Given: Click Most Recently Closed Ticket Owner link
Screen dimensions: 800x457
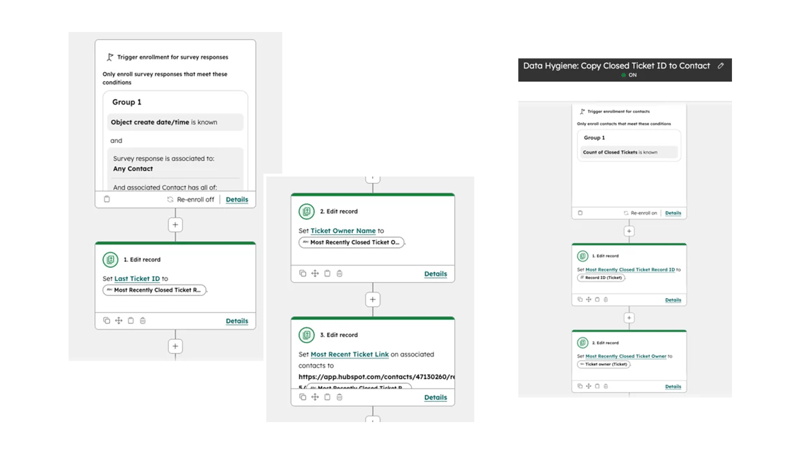Looking at the screenshot, I should (x=626, y=356).
